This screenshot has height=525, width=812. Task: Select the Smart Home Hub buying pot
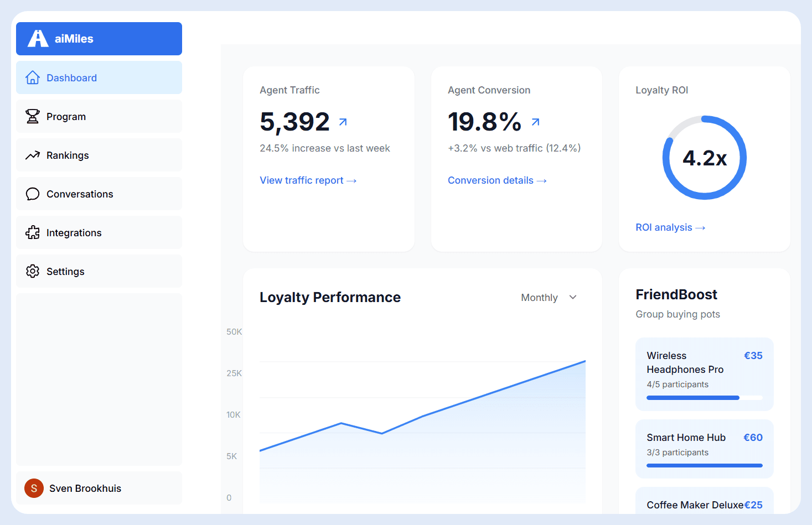point(704,449)
